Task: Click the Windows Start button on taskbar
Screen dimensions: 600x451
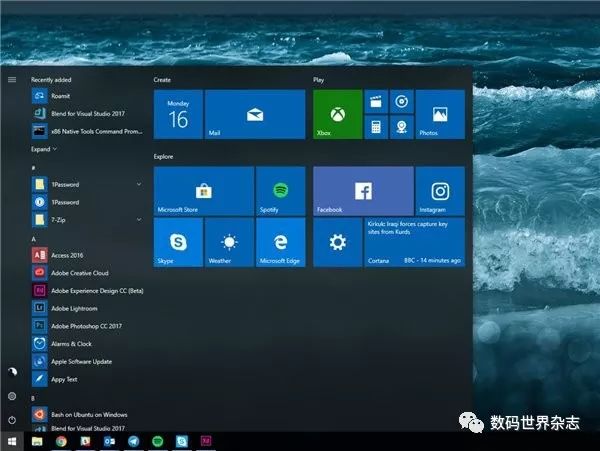Action: (x=12, y=440)
